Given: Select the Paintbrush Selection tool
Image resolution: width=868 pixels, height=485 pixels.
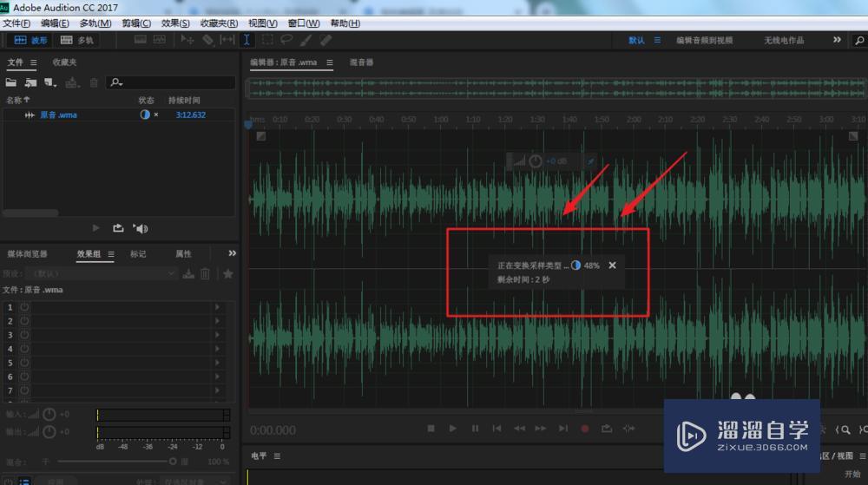Looking at the screenshot, I should point(306,40).
